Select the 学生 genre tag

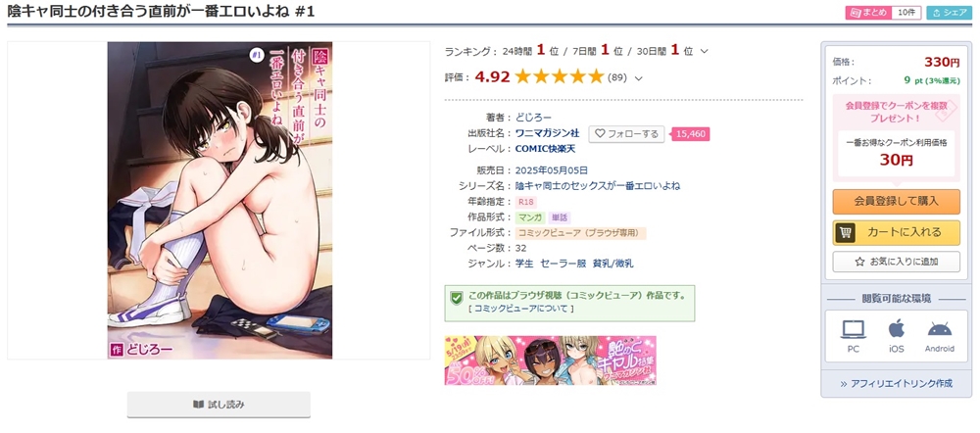click(x=523, y=264)
